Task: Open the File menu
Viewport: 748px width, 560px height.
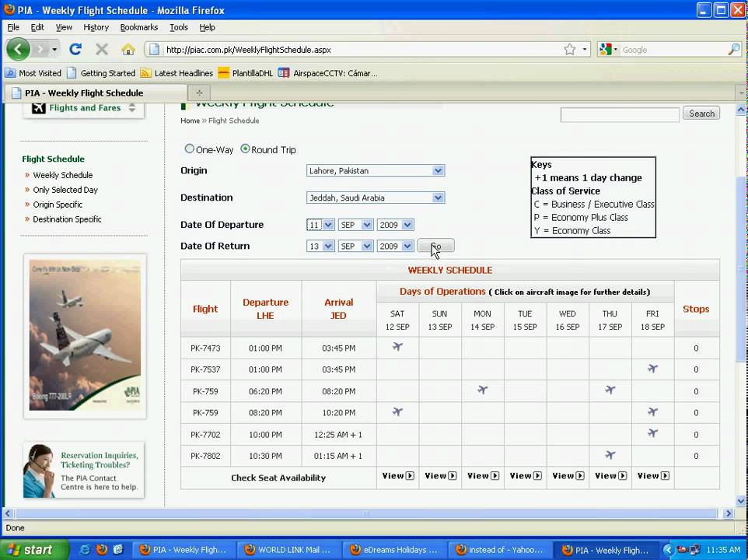Action: point(13,27)
